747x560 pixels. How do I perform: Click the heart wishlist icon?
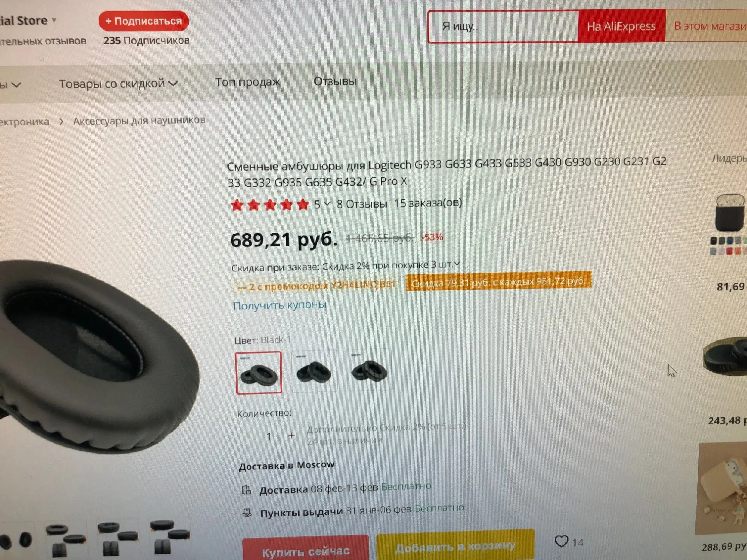[561, 541]
